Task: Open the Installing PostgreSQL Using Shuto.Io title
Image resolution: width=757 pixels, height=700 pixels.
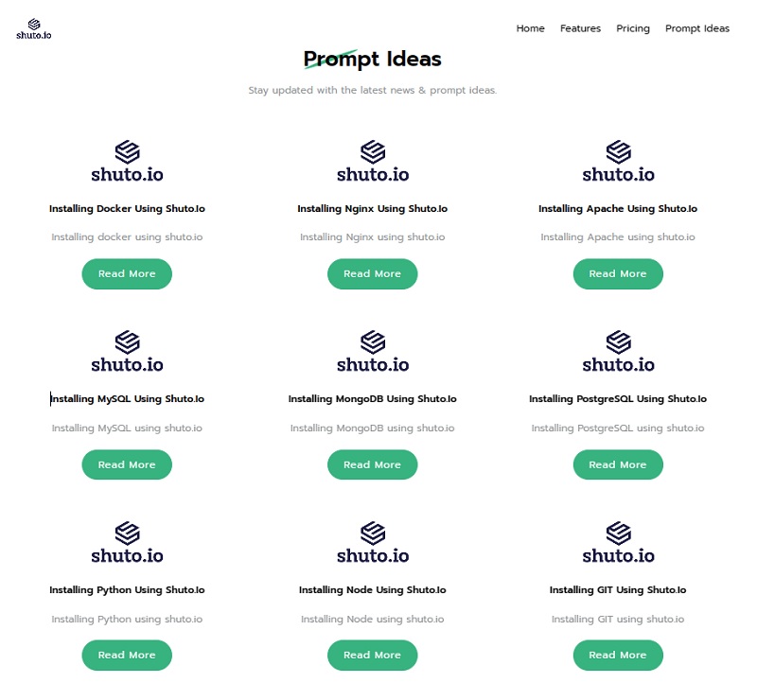Action: [618, 399]
